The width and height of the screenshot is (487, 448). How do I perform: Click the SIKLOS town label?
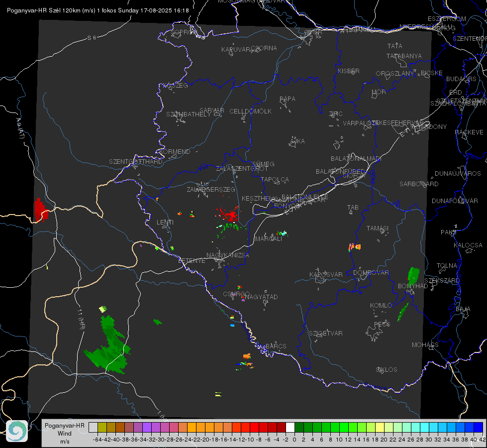click(387, 370)
